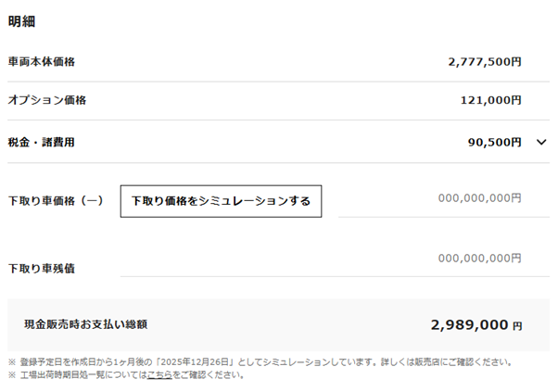Click the 下取り車価格(ー) label
This screenshot has height=392, width=558.
point(56,200)
